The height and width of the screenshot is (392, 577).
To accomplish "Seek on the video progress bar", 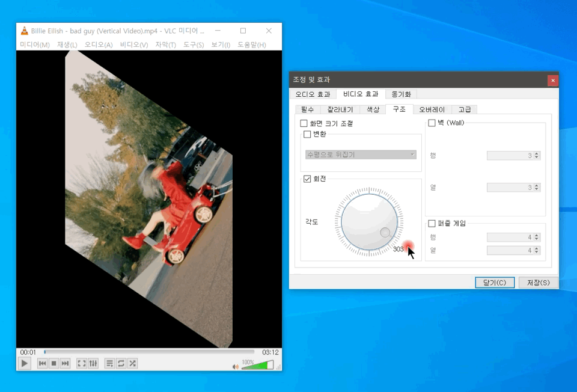I will pyautogui.click(x=149, y=352).
